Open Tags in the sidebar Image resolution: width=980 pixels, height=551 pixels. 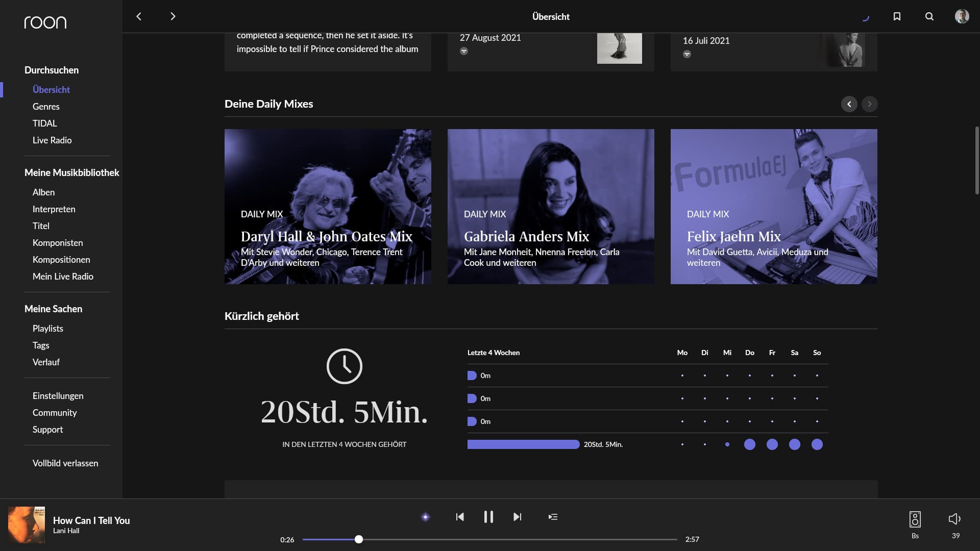[x=41, y=345]
